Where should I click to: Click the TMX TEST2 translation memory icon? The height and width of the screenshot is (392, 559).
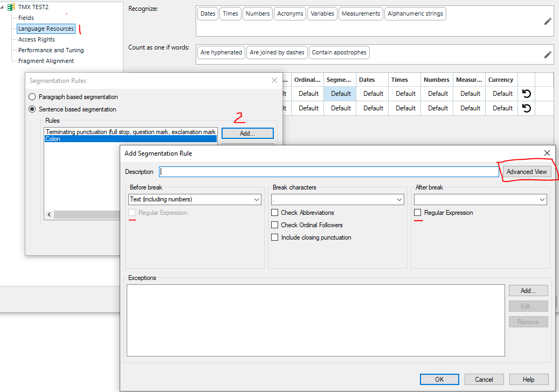click(11, 7)
